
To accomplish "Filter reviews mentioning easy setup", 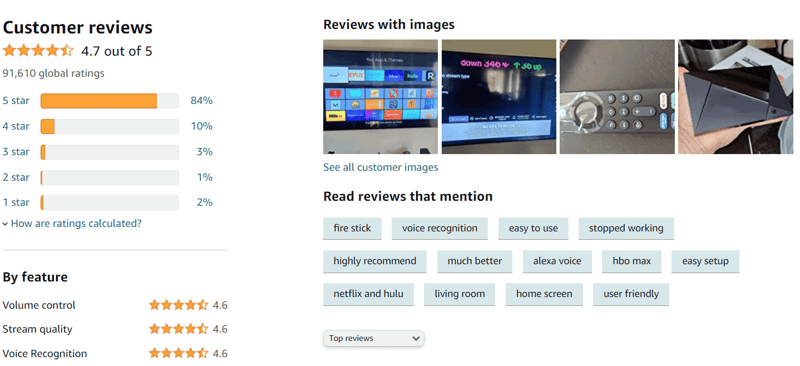I will [705, 261].
